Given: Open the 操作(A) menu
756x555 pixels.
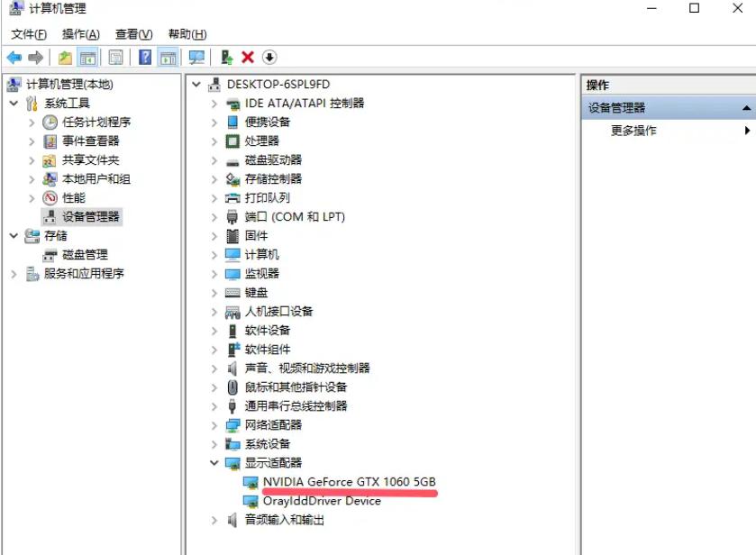Looking at the screenshot, I should 81,35.
